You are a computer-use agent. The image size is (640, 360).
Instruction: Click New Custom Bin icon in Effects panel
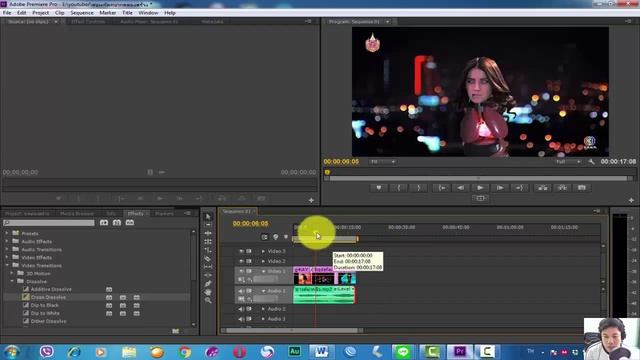tap(176, 331)
